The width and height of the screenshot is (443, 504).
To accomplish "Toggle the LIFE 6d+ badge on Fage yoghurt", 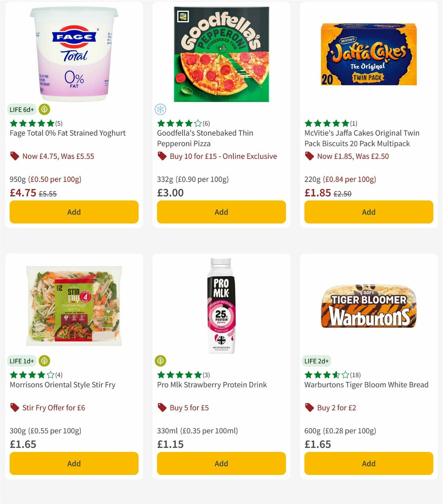I will pos(21,109).
